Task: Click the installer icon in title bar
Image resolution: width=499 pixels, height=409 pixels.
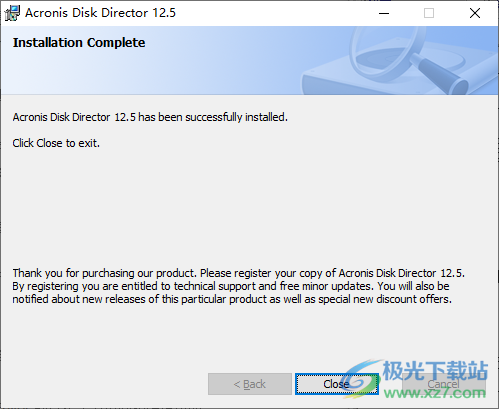Action: pyautogui.click(x=12, y=13)
